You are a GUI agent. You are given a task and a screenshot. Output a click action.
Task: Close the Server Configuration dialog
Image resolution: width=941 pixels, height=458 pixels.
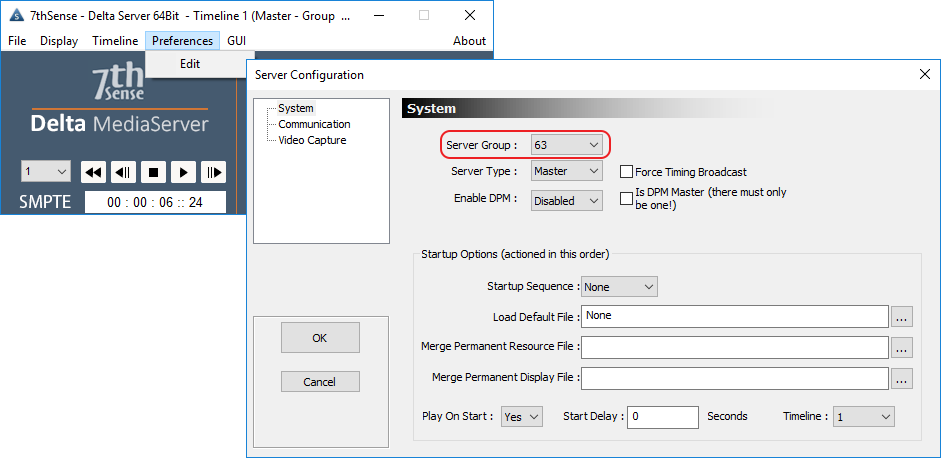point(925,74)
